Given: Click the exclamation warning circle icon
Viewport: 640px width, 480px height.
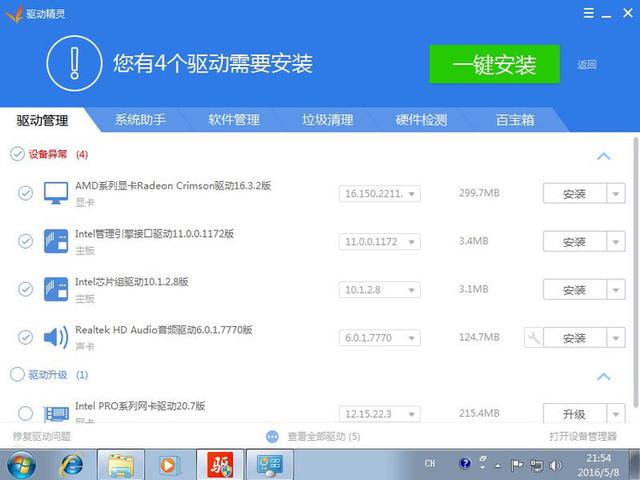Looking at the screenshot, I should pyautogui.click(x=74, y=63).
